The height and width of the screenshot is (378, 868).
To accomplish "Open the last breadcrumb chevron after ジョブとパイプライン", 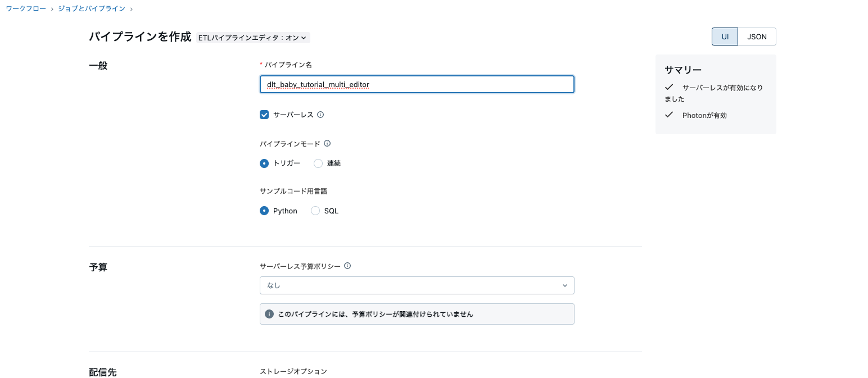I will tap(130, 8).
